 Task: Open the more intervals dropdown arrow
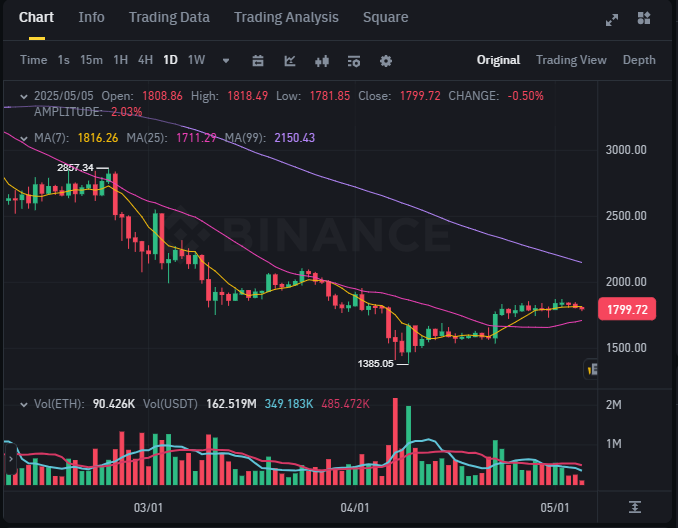[226, 61]
